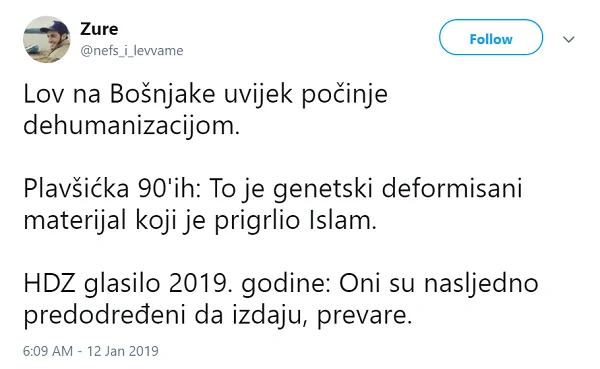Viewport: 600px width, 369px height.
Task: Click the line ending with Islam
Action: click(x=200, y=221)
